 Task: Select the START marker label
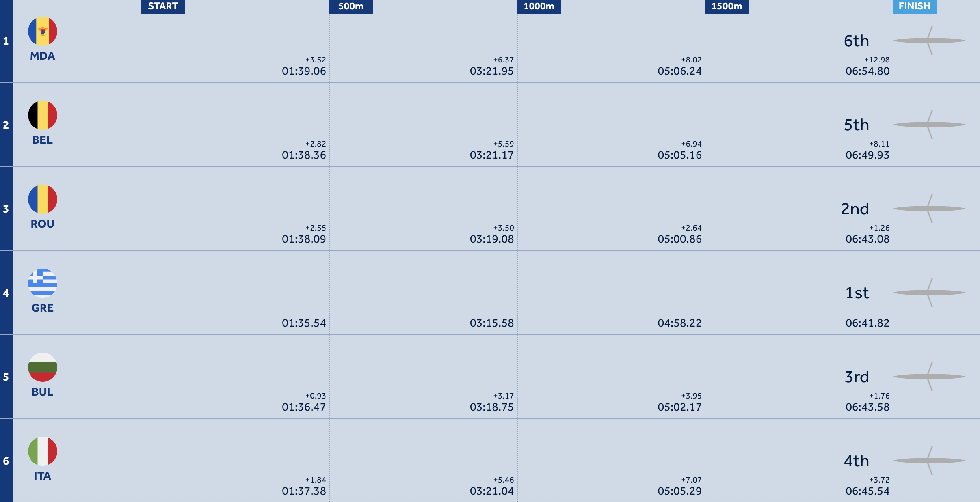click(x=163, y=6)
